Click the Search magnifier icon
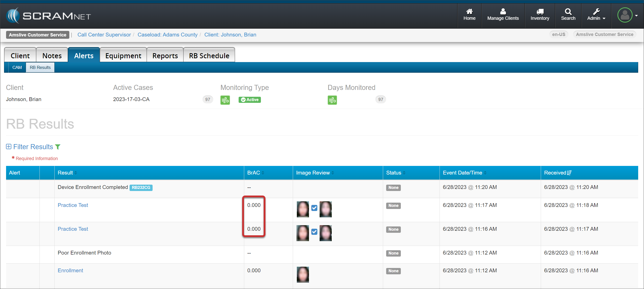The width and height of the screenshot is (644, 289). (568, 11)
